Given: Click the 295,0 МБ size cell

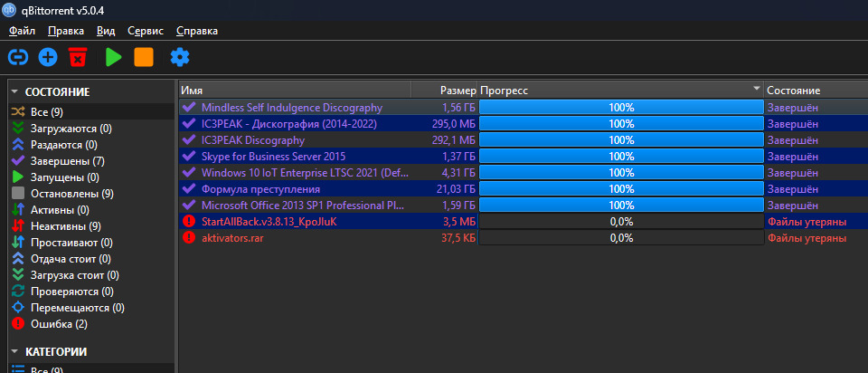Looking at the screenshot, I should point(454,124).
